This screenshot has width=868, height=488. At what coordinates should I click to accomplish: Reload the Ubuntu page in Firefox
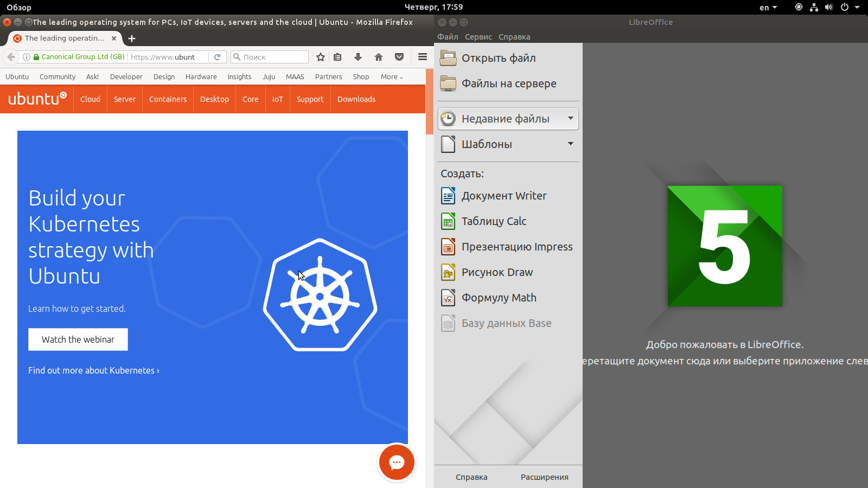tap(217, 57)
